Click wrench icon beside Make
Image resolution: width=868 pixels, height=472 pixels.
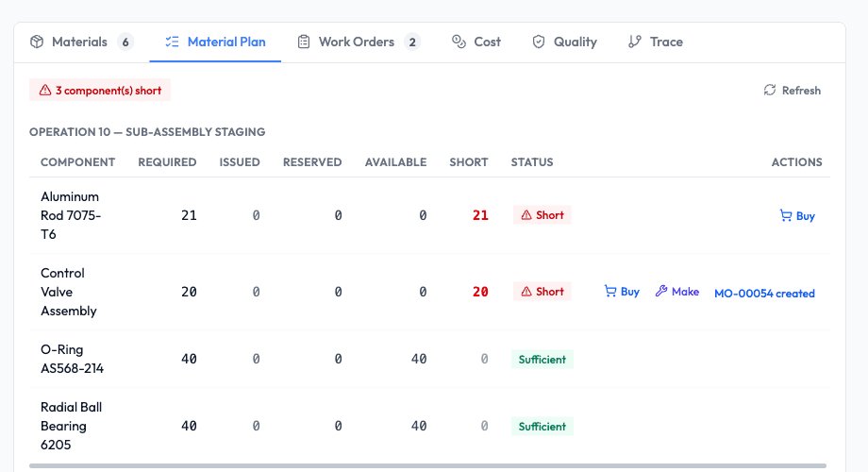click(661, 292)
